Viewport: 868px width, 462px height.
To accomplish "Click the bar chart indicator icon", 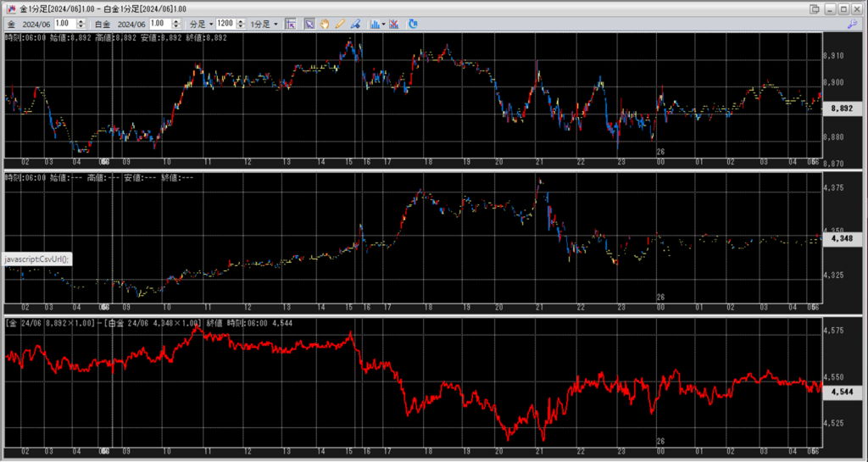I will 374,24.
